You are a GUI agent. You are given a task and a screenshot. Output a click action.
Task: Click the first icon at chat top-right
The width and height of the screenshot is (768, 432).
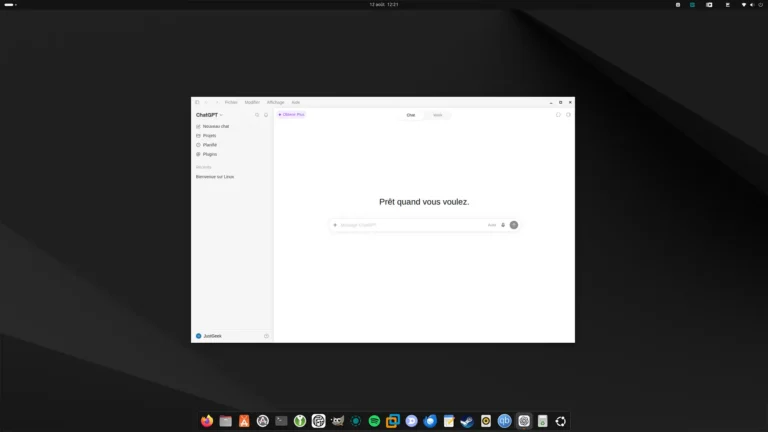[x=558, y=115]
